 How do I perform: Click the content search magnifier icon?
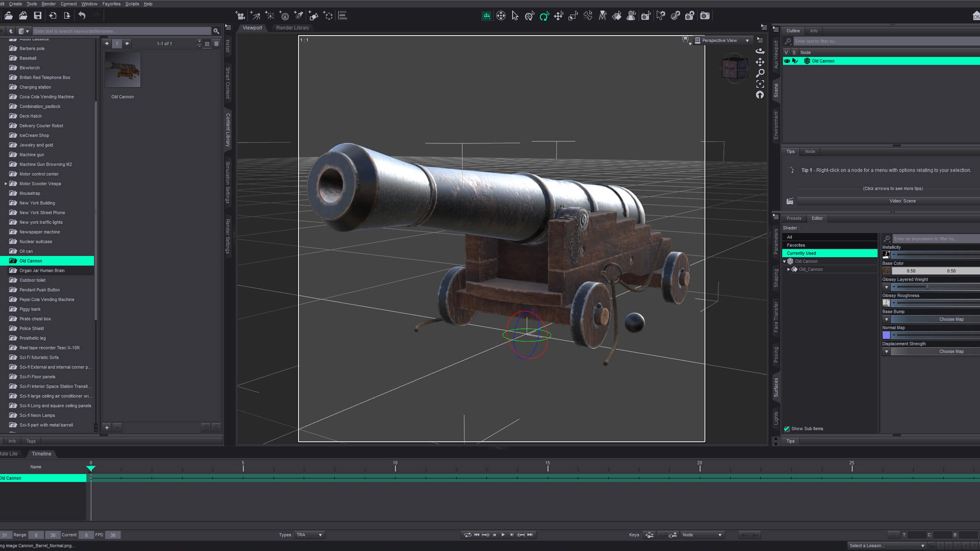[x=216, y=31]
